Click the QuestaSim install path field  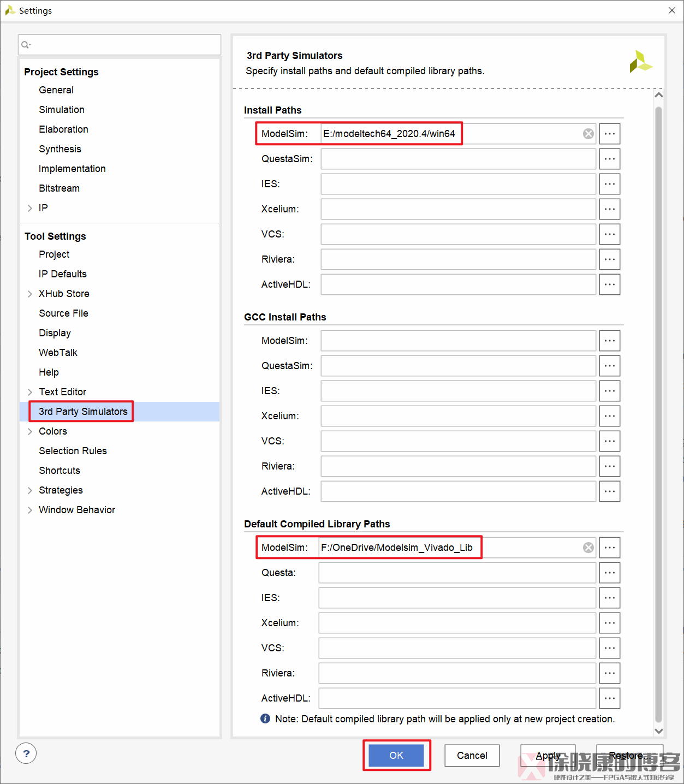pyautogui.click(x=459, y=159)
